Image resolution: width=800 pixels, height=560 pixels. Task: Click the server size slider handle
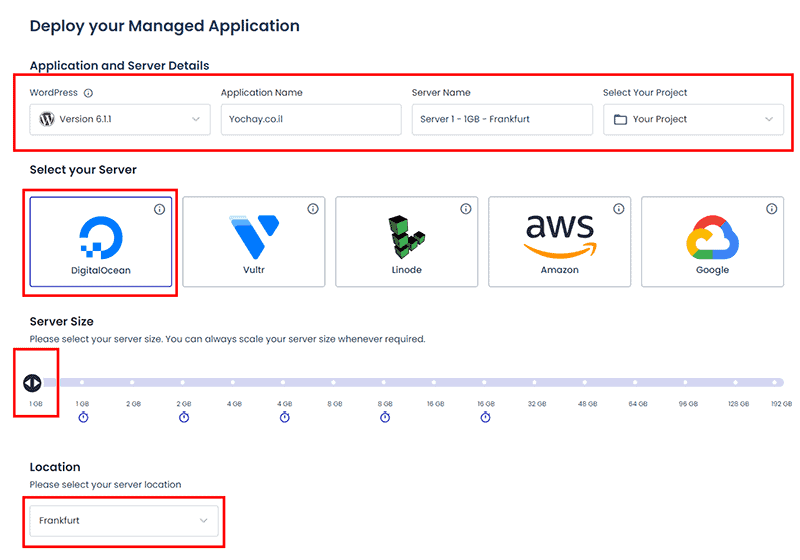[x=32, y=383]
